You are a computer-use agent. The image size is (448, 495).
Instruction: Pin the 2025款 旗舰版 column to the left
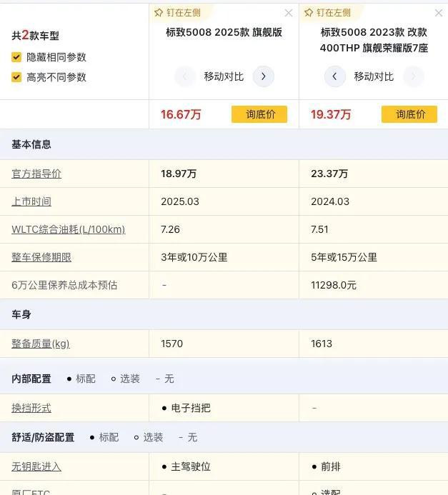[177, 13]
